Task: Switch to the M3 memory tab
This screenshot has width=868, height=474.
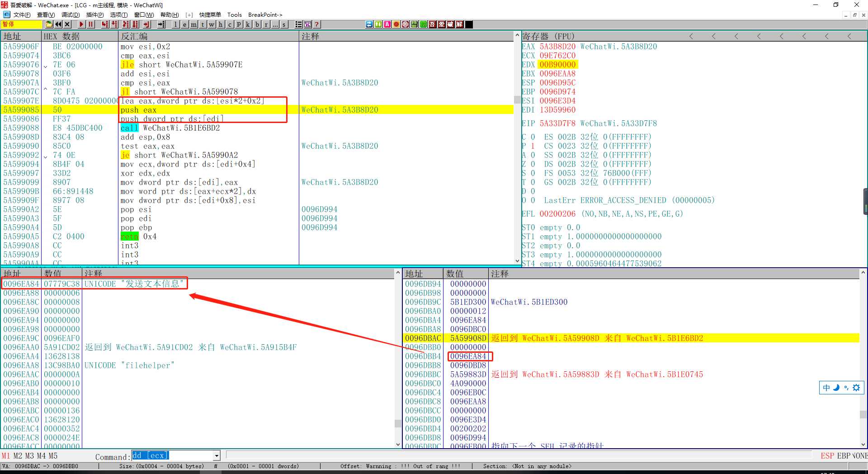Action: [29, 455]
